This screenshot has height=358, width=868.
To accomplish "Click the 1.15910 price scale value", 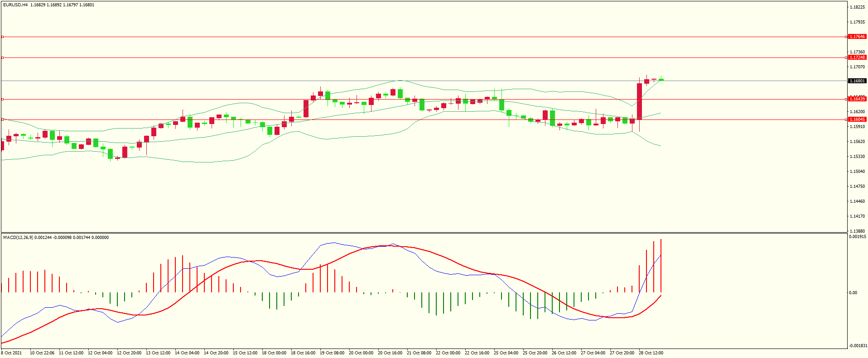I will coord(858,127).
